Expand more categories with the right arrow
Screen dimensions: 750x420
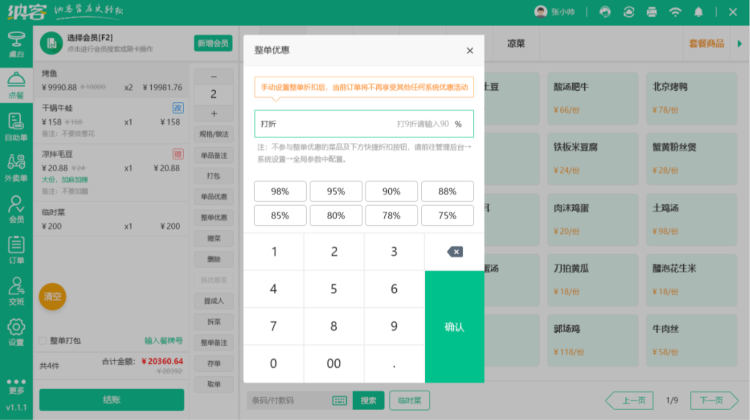(x=741, y=44)
